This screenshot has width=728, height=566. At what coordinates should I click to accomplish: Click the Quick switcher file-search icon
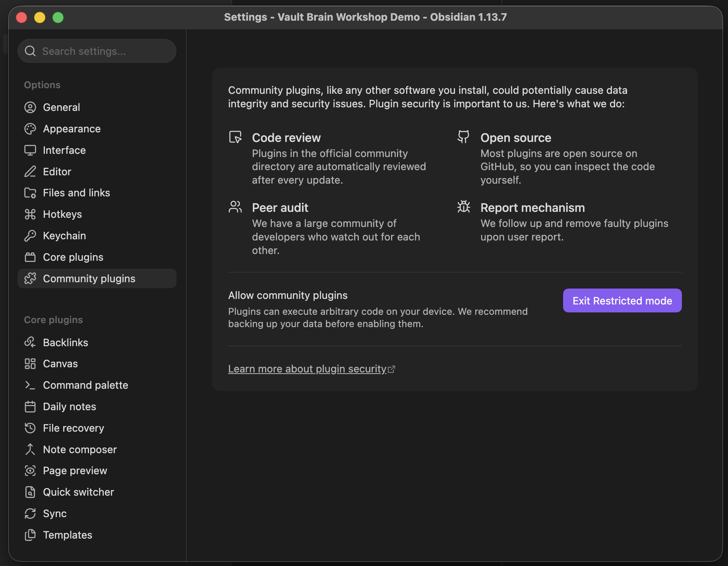(30, 492)
